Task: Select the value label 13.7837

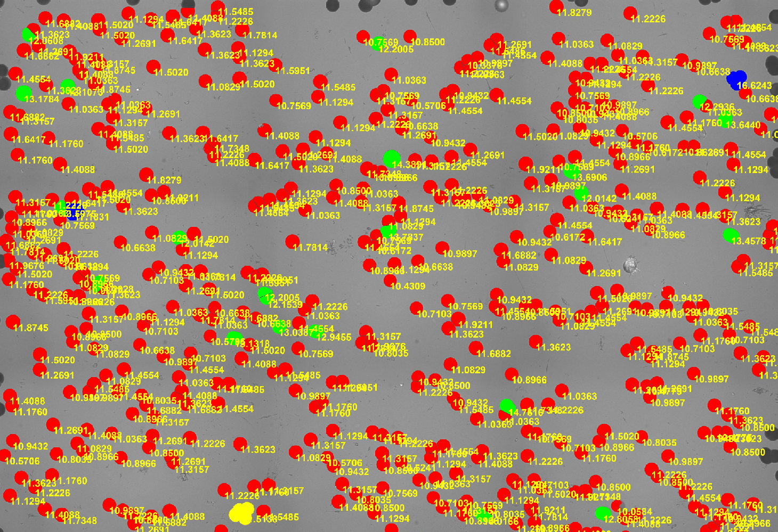Action: tap(406, 237)
